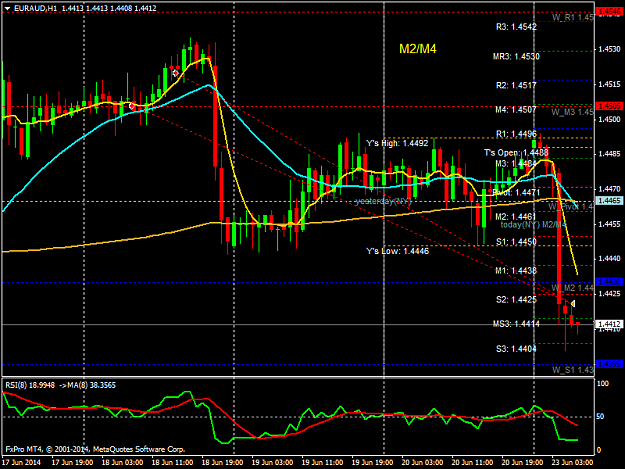Select the M1: 1.4438 pivot label
Image resolution: width=625 pixels, height=469 pixels.
click(x=516, y=271)
